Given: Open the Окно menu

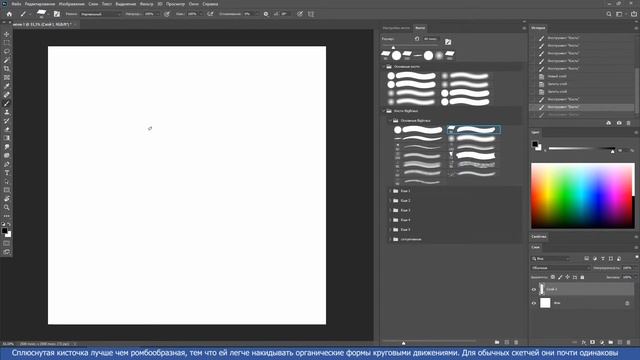Looking at the screenshot, I should point(193,4).
